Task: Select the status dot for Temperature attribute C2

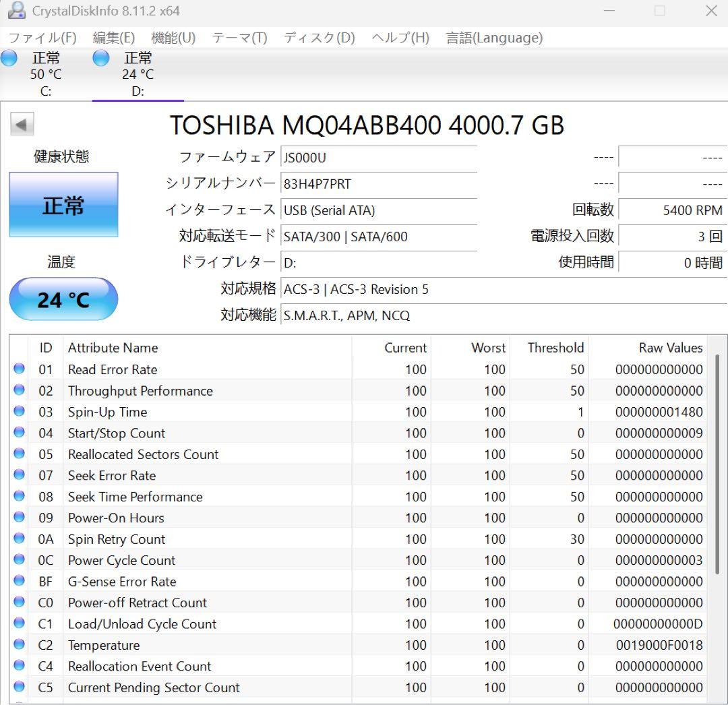Action: pyautogui.click(x=19, y=645)
